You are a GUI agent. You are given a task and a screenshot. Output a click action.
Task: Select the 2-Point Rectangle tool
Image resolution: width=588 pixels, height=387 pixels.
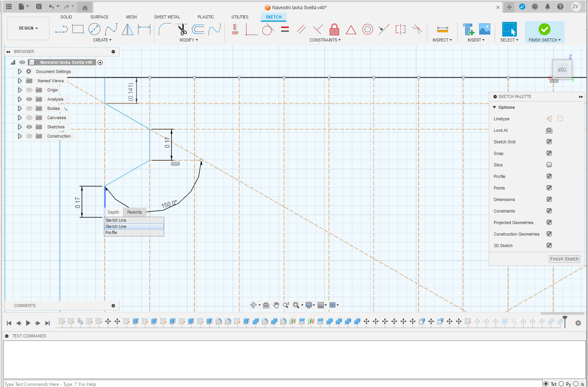point(78,30)
